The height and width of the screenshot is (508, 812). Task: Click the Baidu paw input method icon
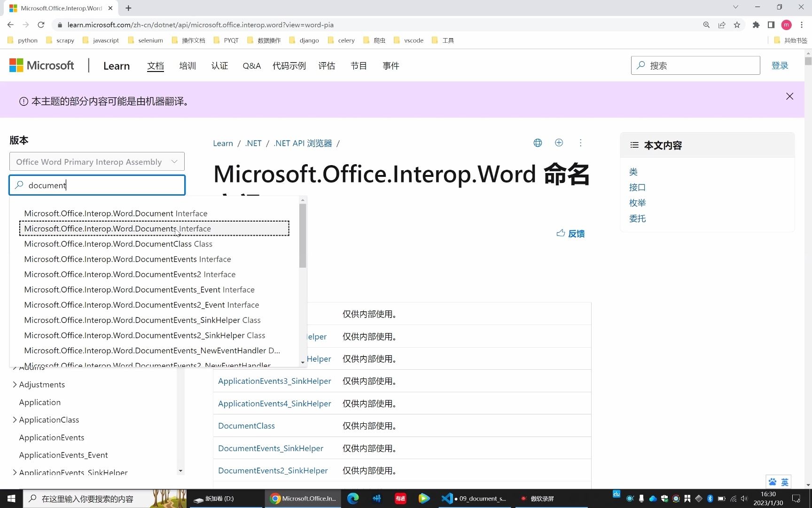point(773,482)
